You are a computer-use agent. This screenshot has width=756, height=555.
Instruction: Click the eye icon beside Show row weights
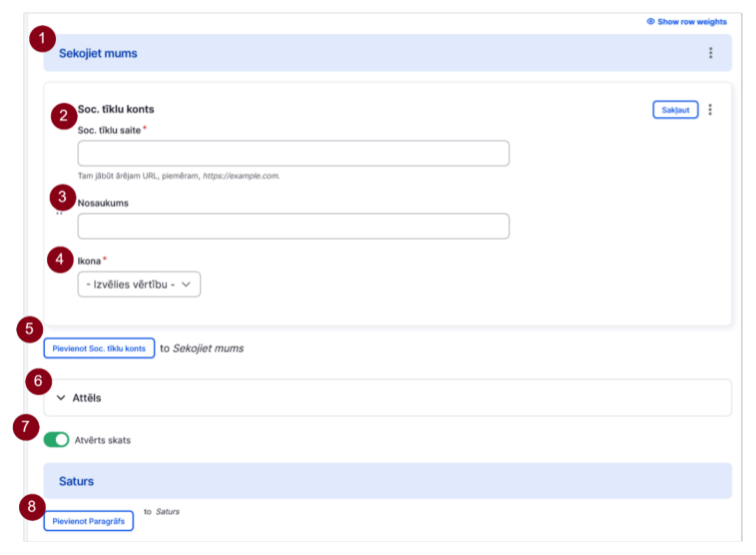pos(650,21)
